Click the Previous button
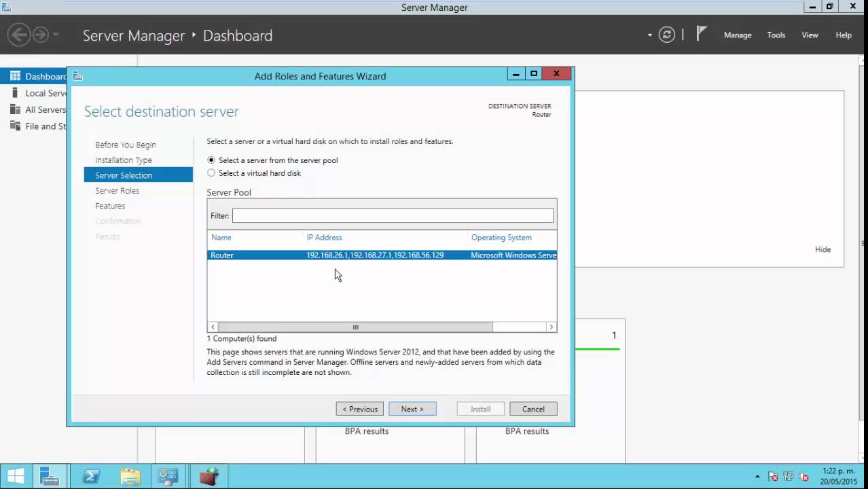This screenshot has width=868, height=489. click(360, 409)
